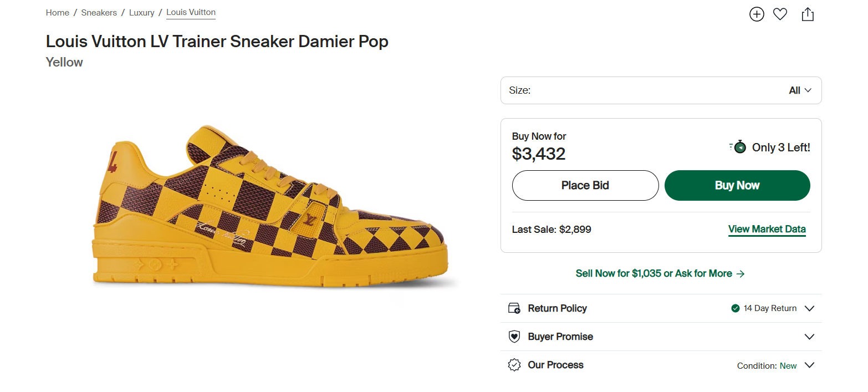Screen dimensions: 868x392
Task: Expand the Return Policy section
Action: tap(809, 308)
